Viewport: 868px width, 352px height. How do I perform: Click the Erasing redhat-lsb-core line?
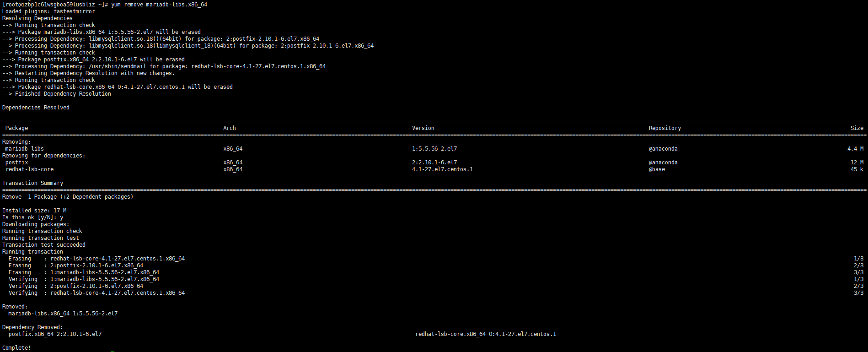click(x=96, y=259)
